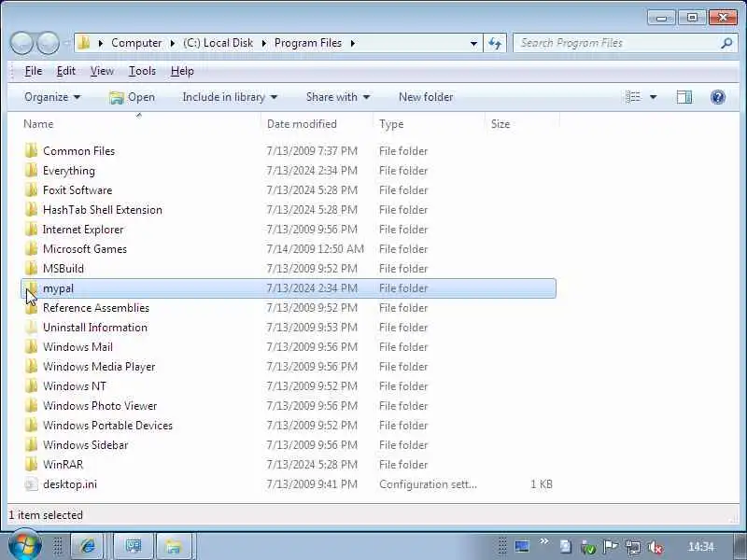Click the folder icon of Windows Mail

pos(32,346)
